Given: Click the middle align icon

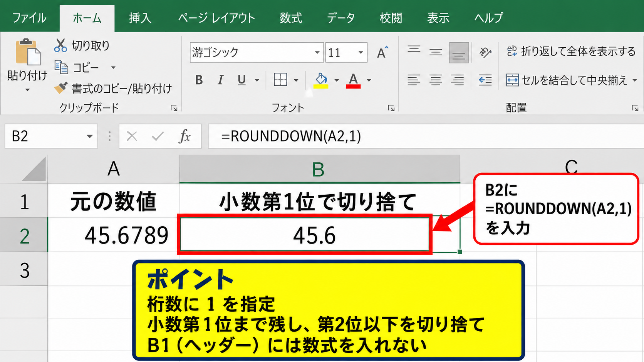Looking at the screenshot, I should [436, 52].
